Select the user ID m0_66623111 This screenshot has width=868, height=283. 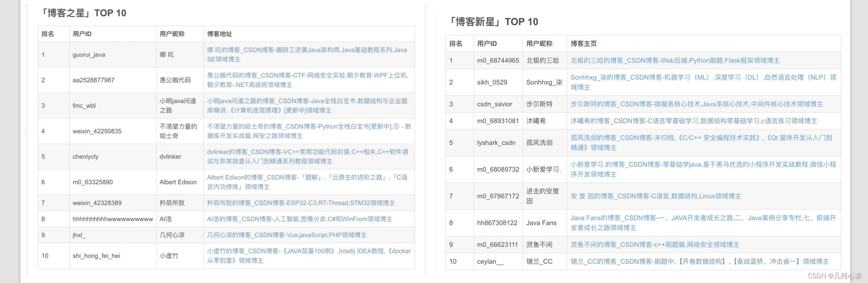click(497, 245)
